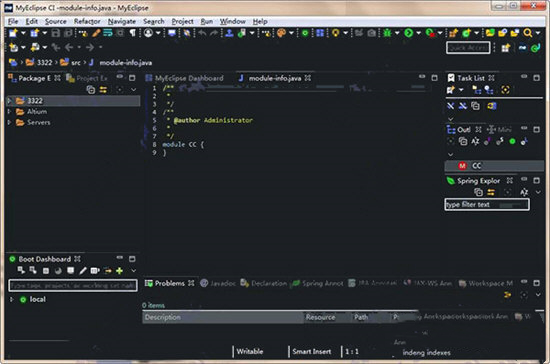The height and width of the screenshot is (364, 550).
Task: Open Boot Dashboard view menu chevron
Action: (x=133, y=271)
